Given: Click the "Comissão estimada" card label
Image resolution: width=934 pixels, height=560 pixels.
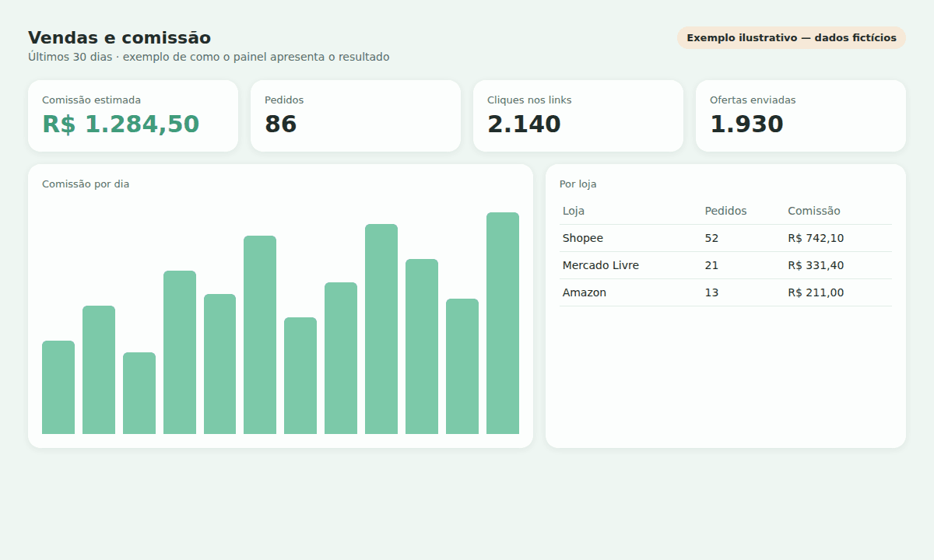Looking at the screenshot, I should click(92, 100).
